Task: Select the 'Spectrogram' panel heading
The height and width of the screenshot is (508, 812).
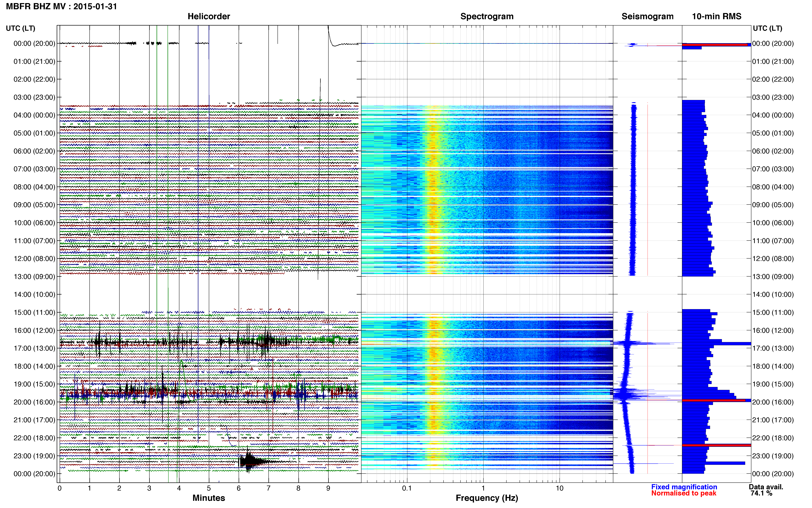Action: click(487, 16)
